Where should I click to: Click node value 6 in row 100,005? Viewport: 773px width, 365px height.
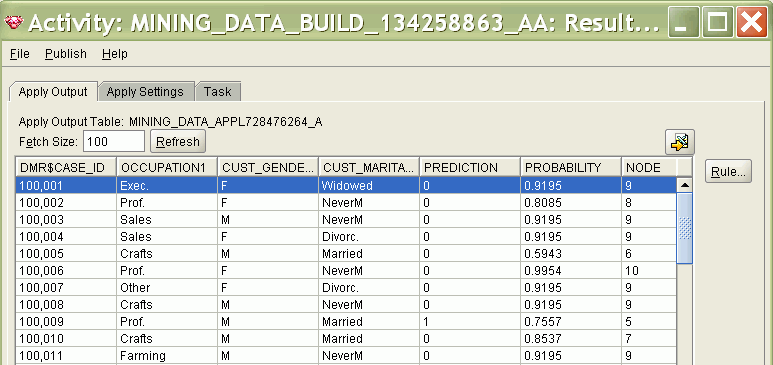[649, 254]
